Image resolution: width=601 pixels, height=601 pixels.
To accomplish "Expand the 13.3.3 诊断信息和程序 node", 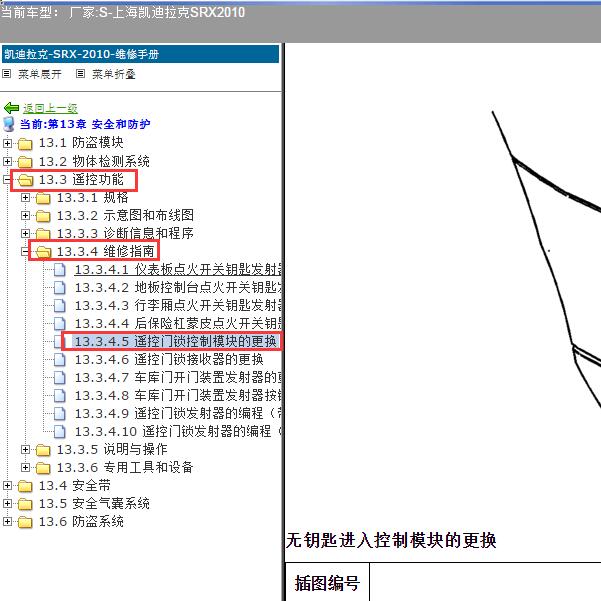I will click(25, 233).
